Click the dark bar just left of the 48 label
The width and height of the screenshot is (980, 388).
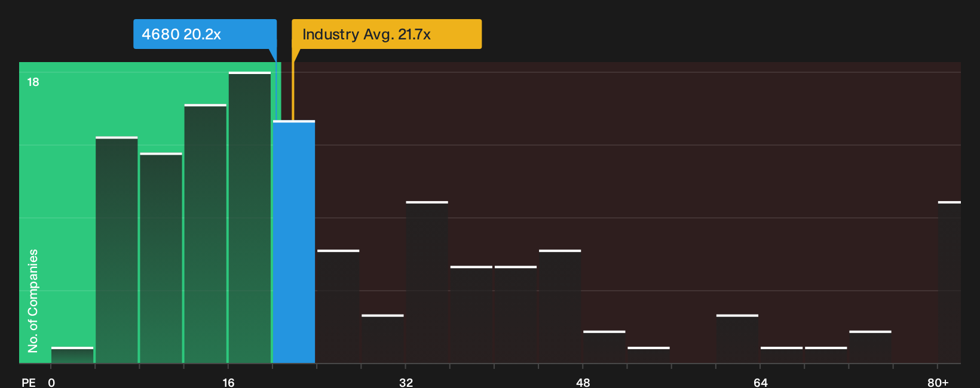click(x=560, y=307)
